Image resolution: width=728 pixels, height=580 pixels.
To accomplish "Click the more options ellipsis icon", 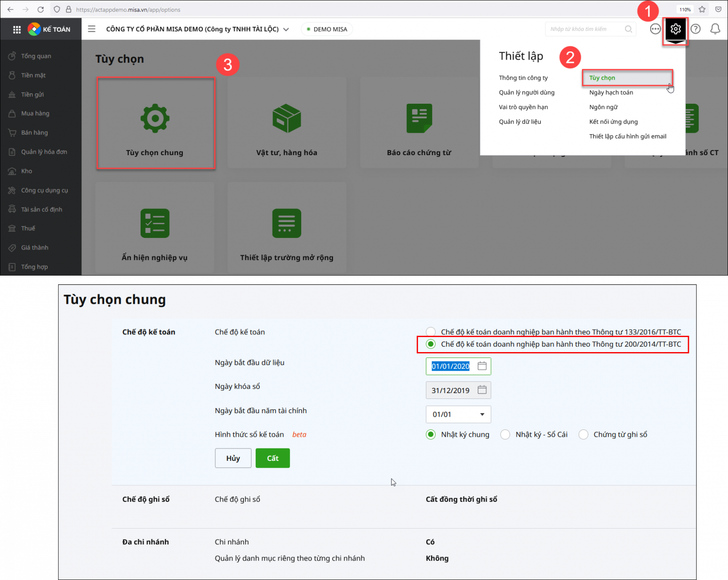I will (x=655, y=29).
